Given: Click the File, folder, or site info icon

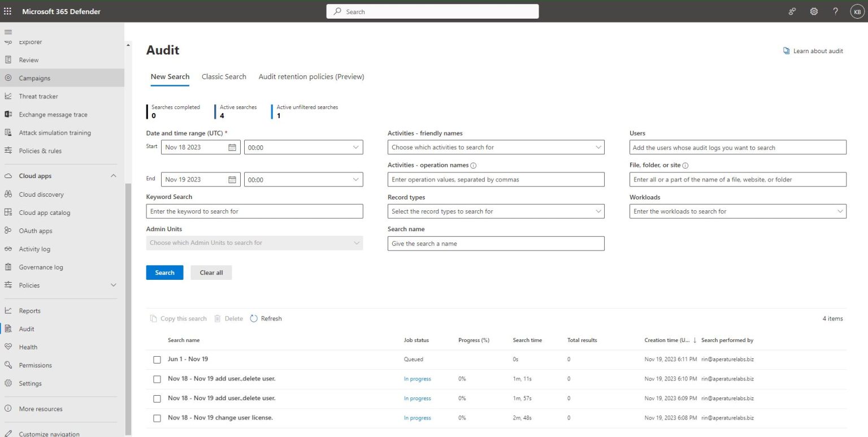Looking at the screenshot, I should [x=685, y=166].
